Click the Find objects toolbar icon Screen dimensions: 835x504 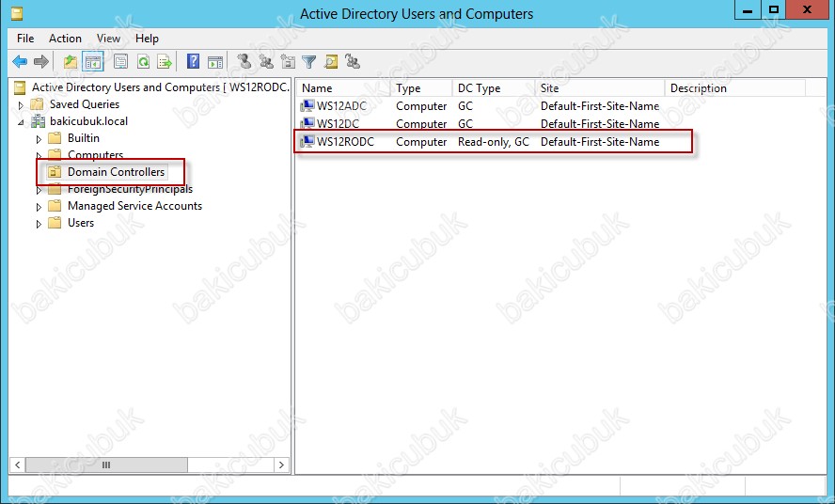[331, 62]
